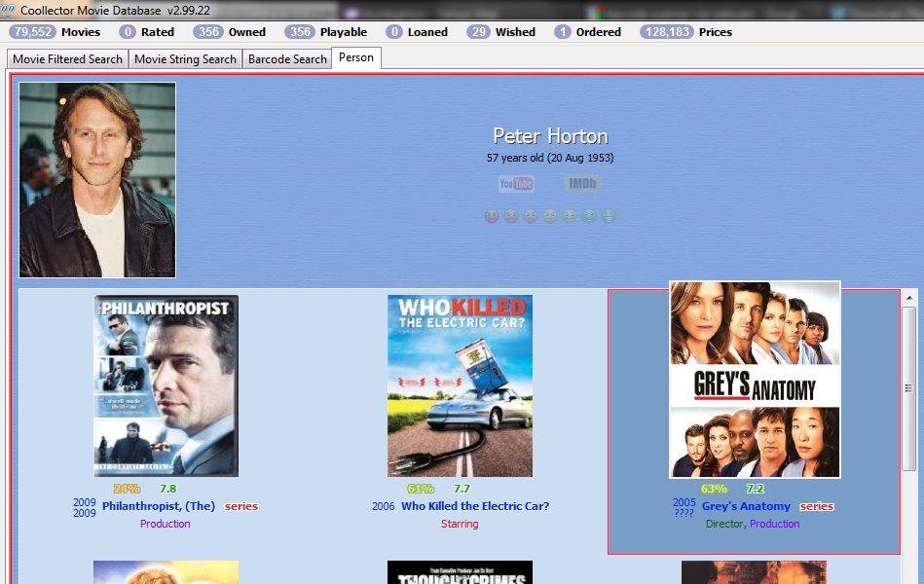Show the 0 Rated counter list
Image resolution: width=924 pixels, height=584 pixels.
(x=146, y=32)
